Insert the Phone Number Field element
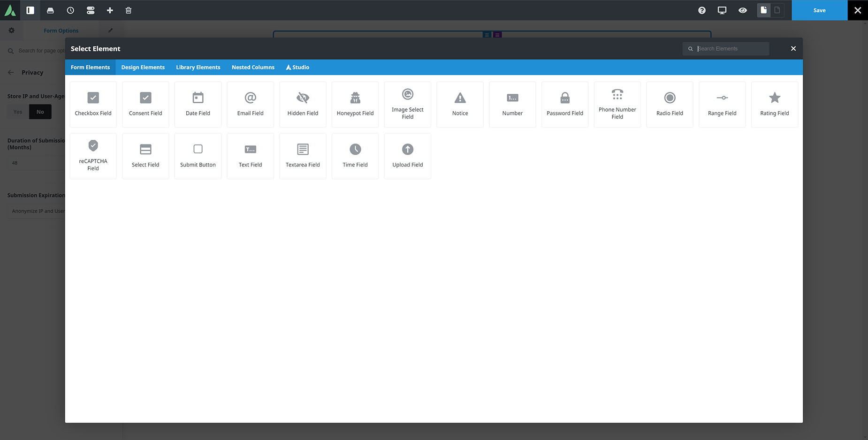The width and height of the screenshot is (868, 440). [617, 104]
